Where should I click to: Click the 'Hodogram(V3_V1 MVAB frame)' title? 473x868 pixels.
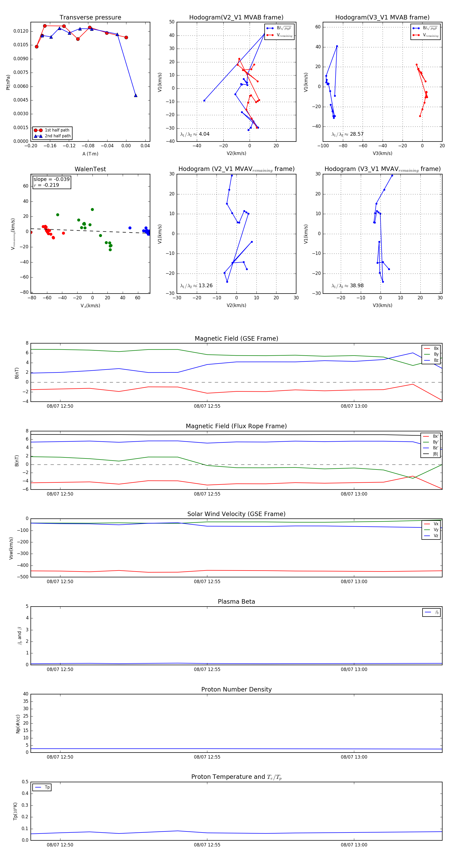click(382, 18)
